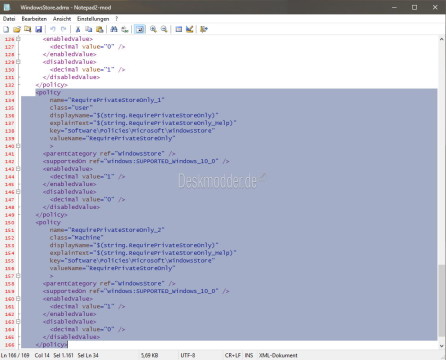Open Find with the binoculars icon
The height and width of the screenshot is (360, 446).
pos(114,29)
